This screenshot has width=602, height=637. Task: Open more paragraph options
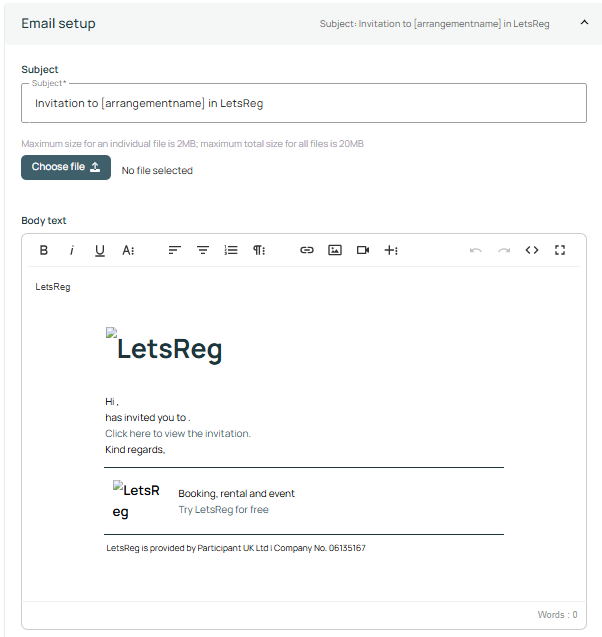[x=259, y=250]
